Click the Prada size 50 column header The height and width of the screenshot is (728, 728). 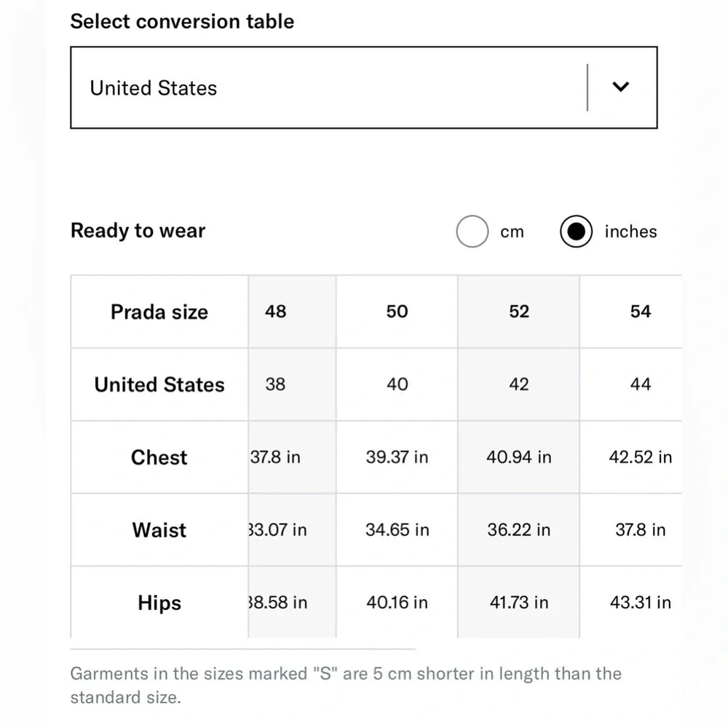tap(397, 312)
